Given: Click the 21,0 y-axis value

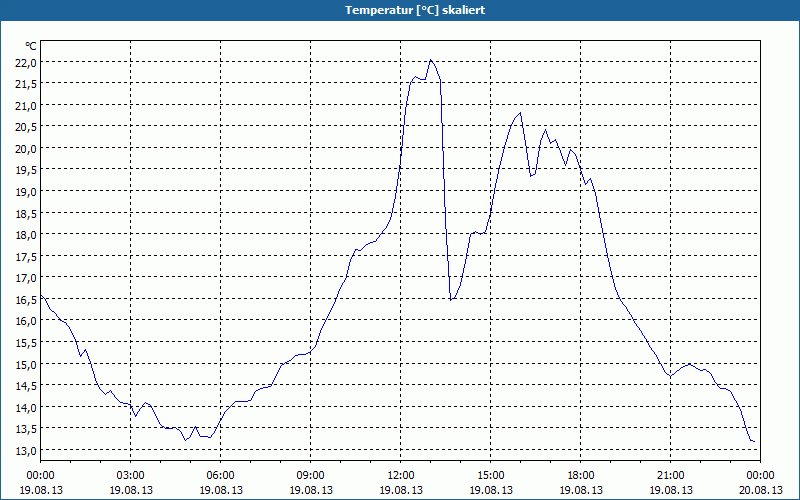Looking at the screenshot, I should (27, 106).
